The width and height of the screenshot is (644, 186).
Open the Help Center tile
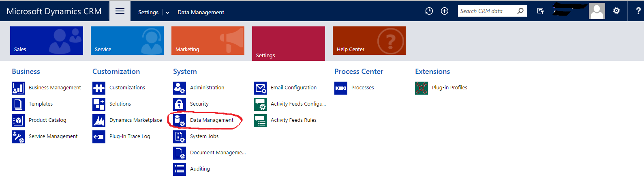pos(369,41)
